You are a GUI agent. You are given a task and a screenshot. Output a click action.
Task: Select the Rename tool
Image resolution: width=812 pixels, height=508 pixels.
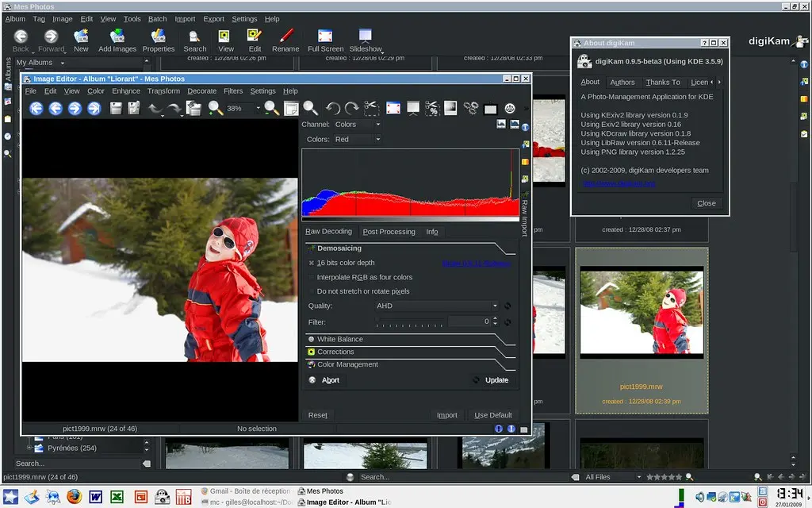[285, 37]
